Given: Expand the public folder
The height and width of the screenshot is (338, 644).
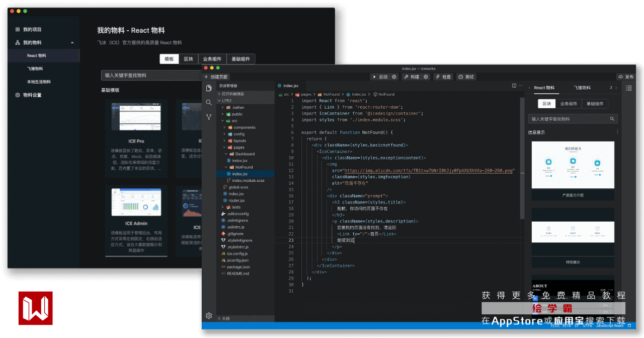Looking at the screenshot, I should pos(246,114).
